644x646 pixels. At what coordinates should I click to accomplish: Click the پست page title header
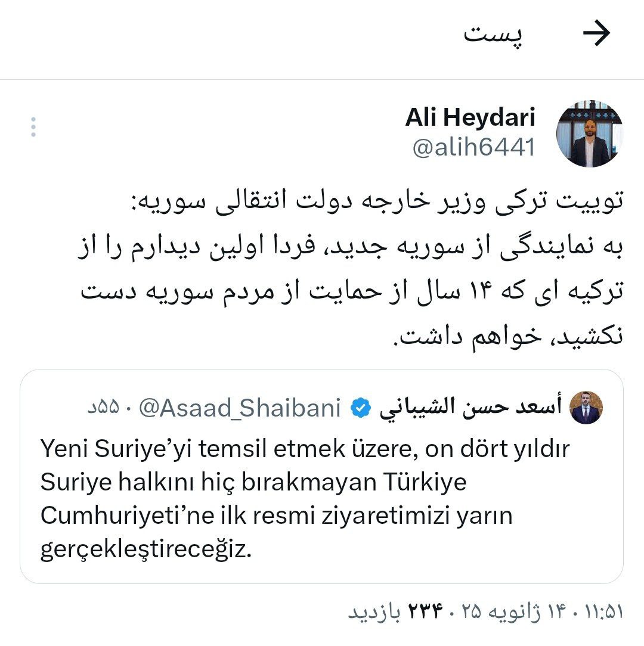493,33
